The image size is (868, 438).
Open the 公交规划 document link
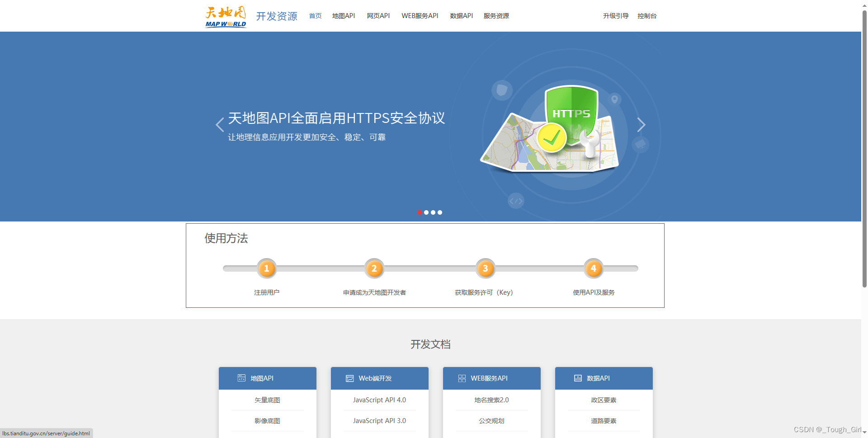(491, 421)
